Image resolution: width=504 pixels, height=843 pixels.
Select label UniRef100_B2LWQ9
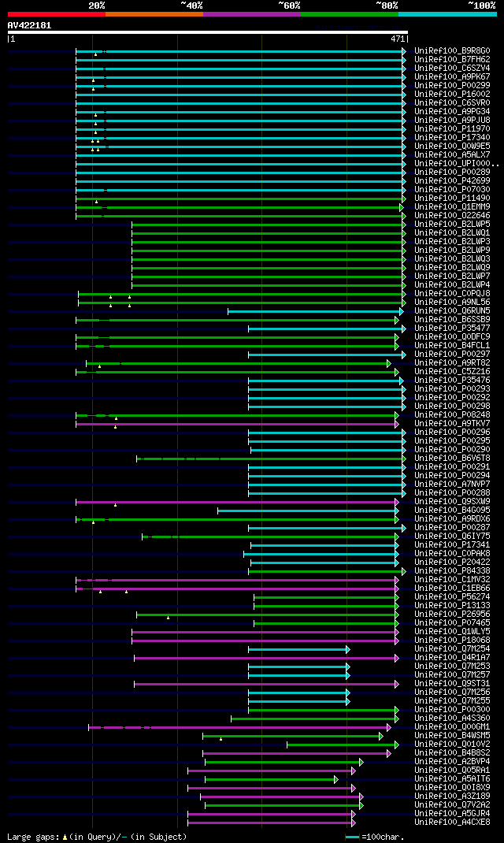pos(452,268)
